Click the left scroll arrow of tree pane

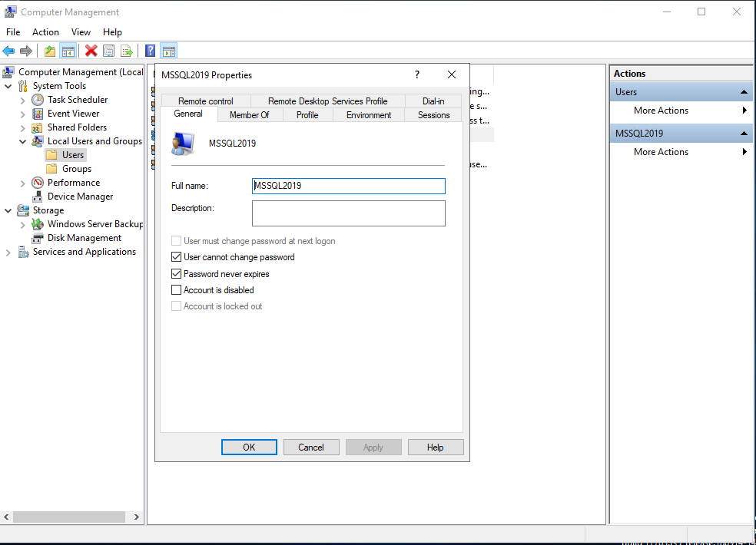pos(6,517)
